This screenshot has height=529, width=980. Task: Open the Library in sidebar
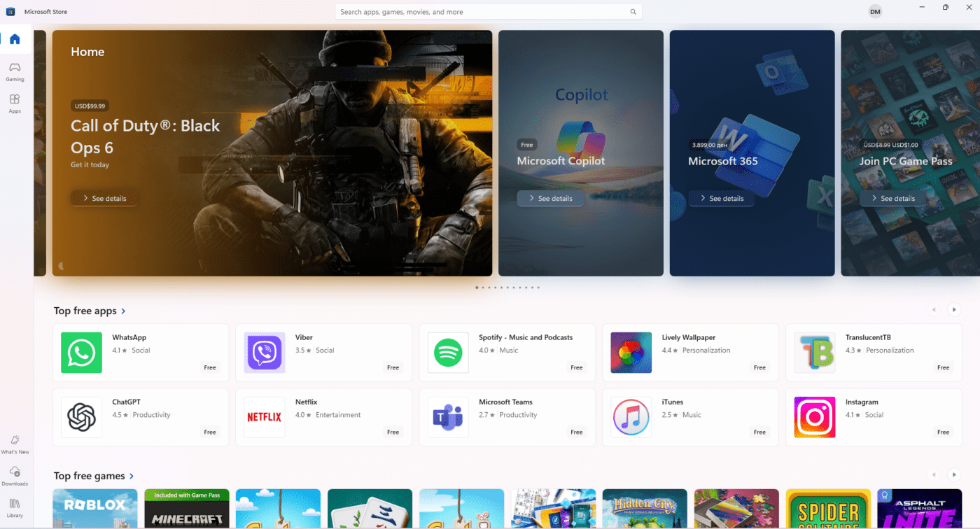[15, 508]
